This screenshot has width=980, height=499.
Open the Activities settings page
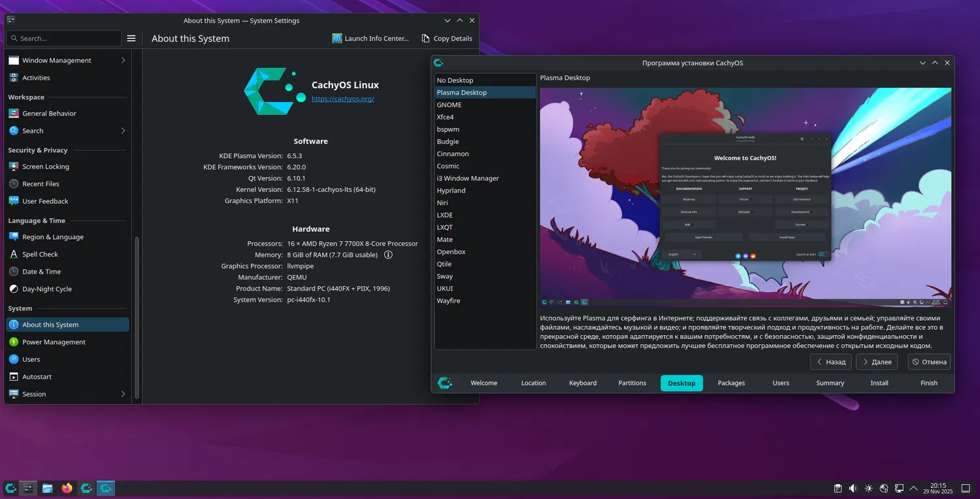point(67,78)
